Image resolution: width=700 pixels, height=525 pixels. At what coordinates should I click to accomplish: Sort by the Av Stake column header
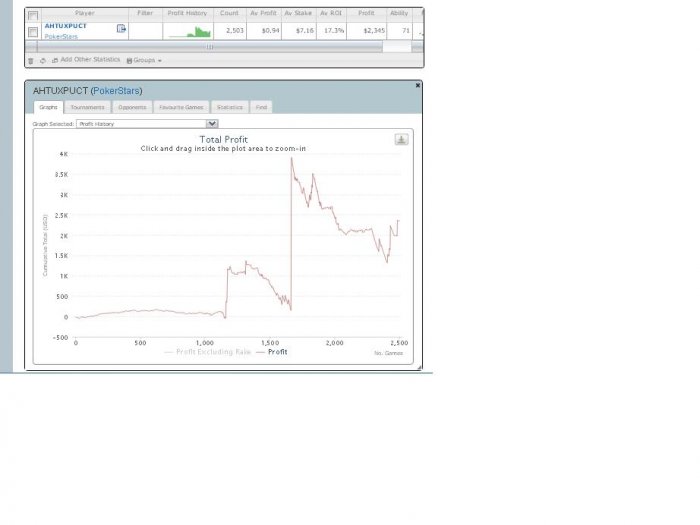tap(298, 13)
